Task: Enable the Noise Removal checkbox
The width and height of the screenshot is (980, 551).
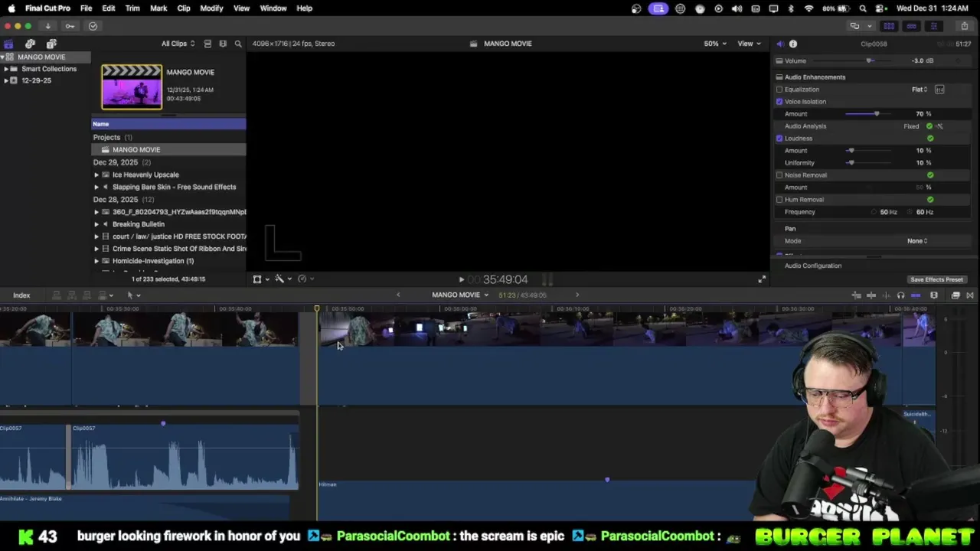Action: pos(779,175)
